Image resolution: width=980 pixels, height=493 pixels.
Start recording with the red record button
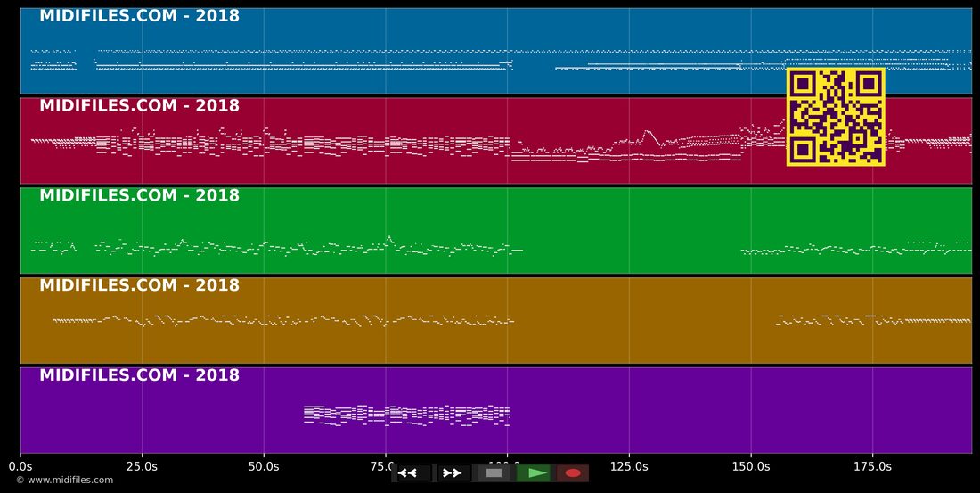point(573,473)
